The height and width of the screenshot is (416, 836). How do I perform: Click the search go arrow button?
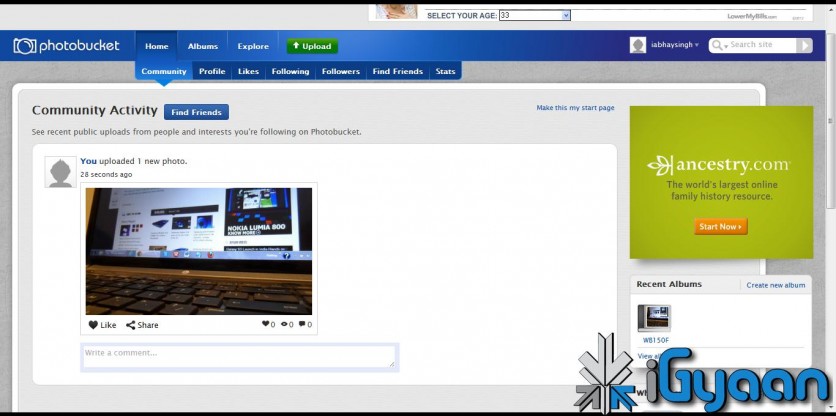[x=804, y=45]
